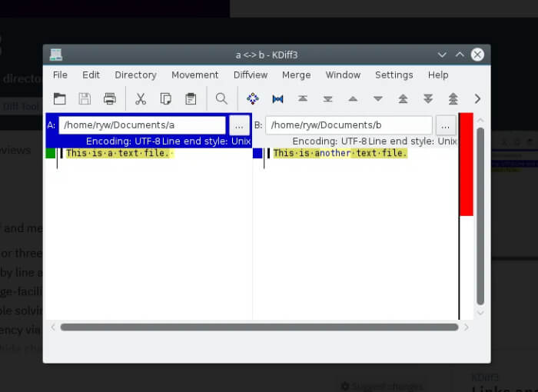Browse for file B with ... button
Screen dimensions: 538x392
click(x=445, y=125)
